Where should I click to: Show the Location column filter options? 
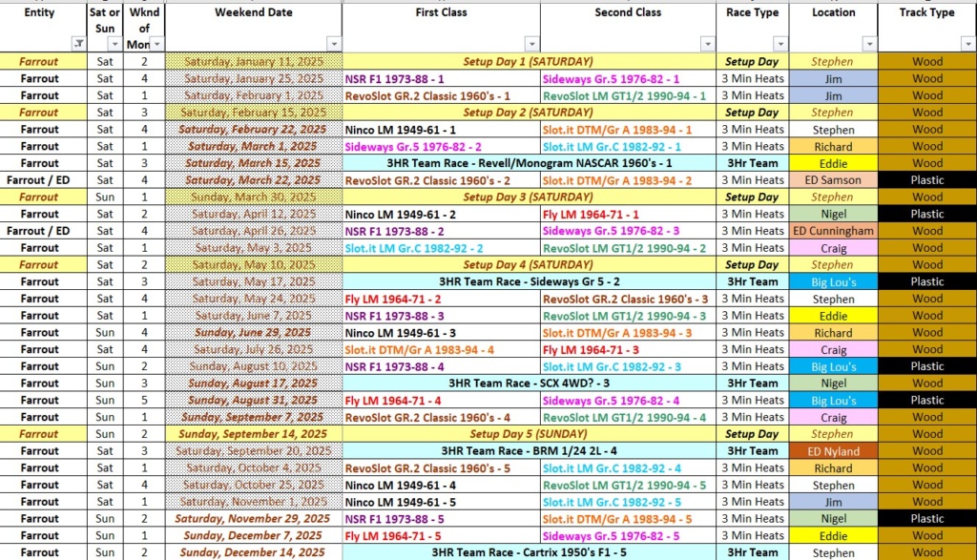[x=869, y=44]
